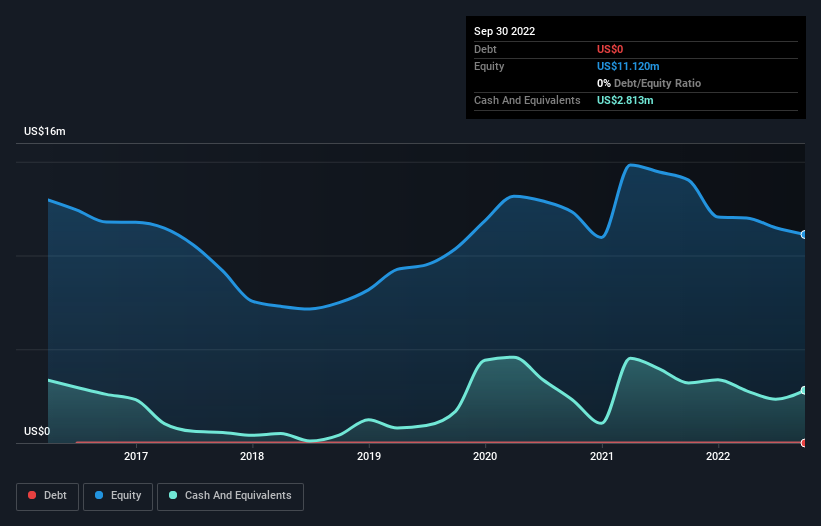This screenshot has width=821, height=526.
Task: Toggle the Equity legend button
Action: [x=118, y=496]
